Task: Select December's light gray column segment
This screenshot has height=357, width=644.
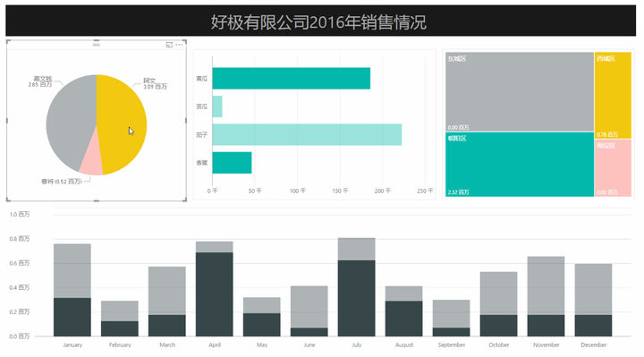Action: pyautogui.click(x=594, y=290)
